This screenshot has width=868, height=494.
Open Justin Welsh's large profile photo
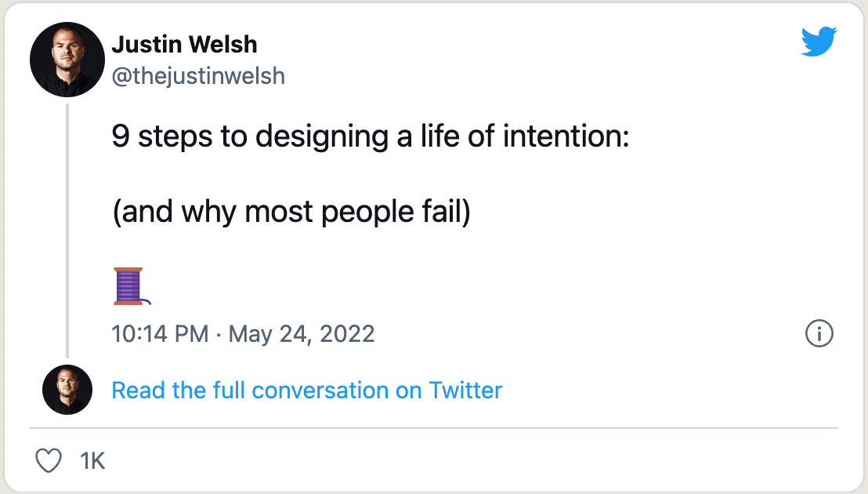[67, 60]
